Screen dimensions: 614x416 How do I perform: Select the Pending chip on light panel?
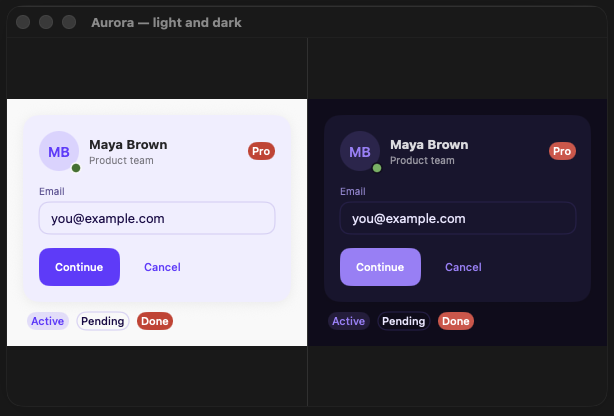pos(103,321)
